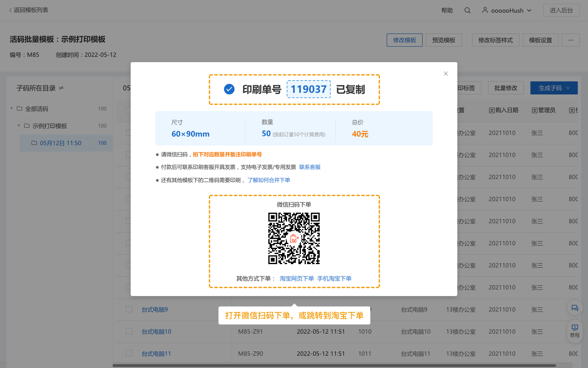Click the blue checkmark success icon
This screenshot has width=588, height=368.
pyautogui.click(x=229, y=89)
